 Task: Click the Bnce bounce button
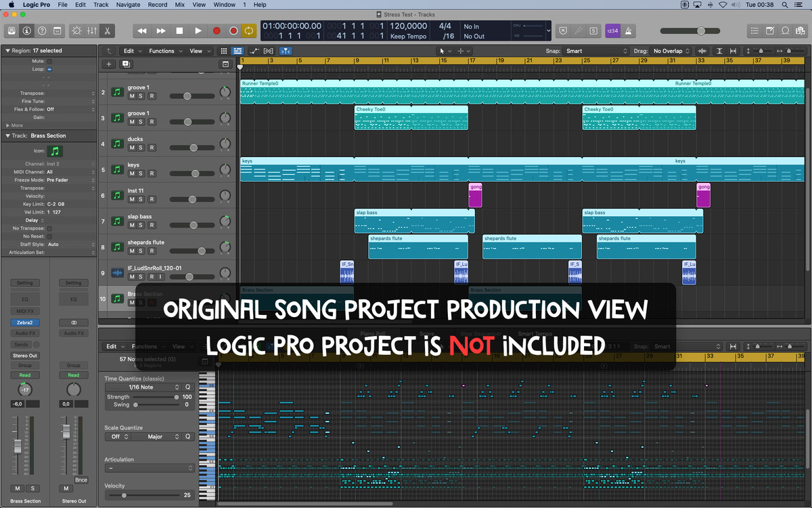[81, 480]
